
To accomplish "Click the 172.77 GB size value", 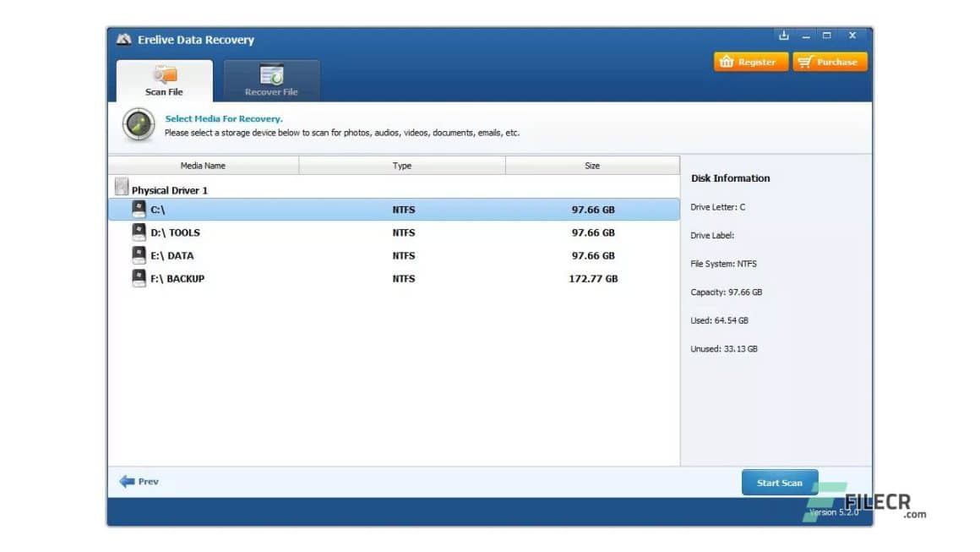I will coord(593,279).
